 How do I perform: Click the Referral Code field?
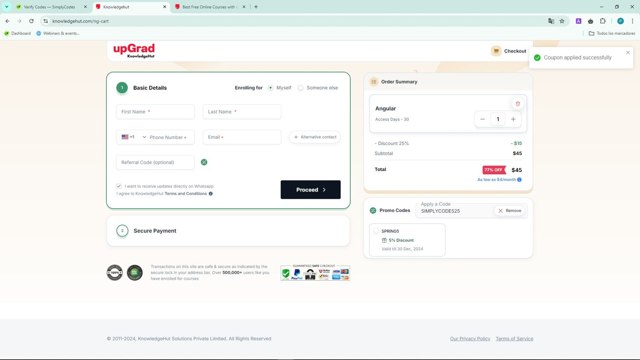point(155,162)
